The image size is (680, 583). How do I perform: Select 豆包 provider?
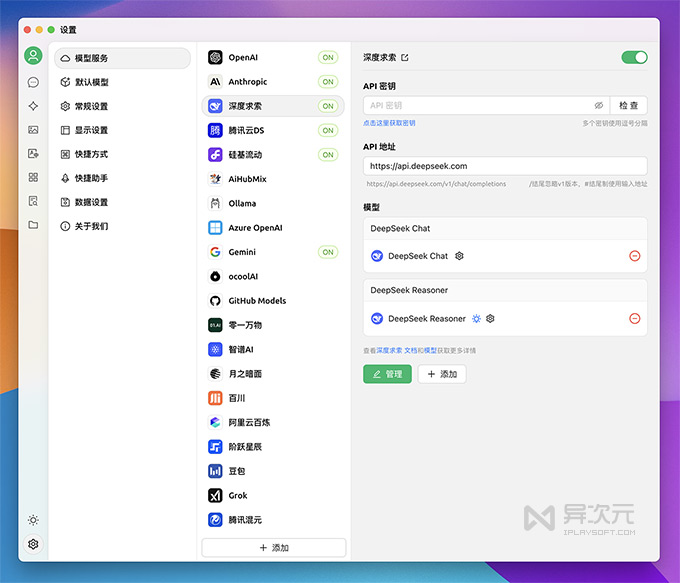[x=273, y=471]
